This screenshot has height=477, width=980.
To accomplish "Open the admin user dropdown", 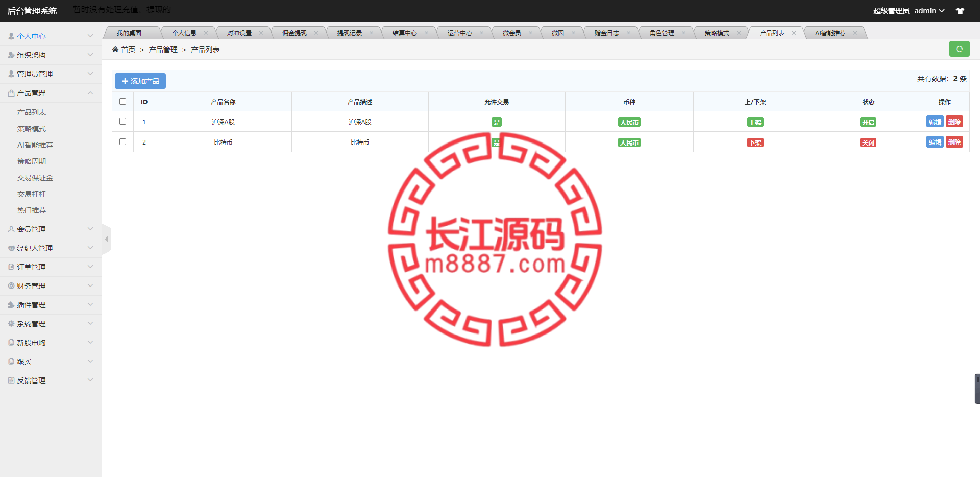I will [929, 11].
